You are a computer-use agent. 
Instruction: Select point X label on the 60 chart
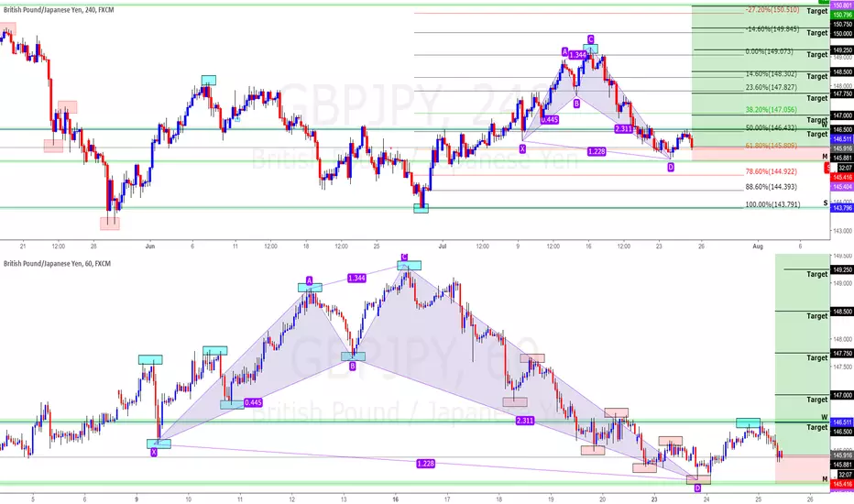point(154,453)
